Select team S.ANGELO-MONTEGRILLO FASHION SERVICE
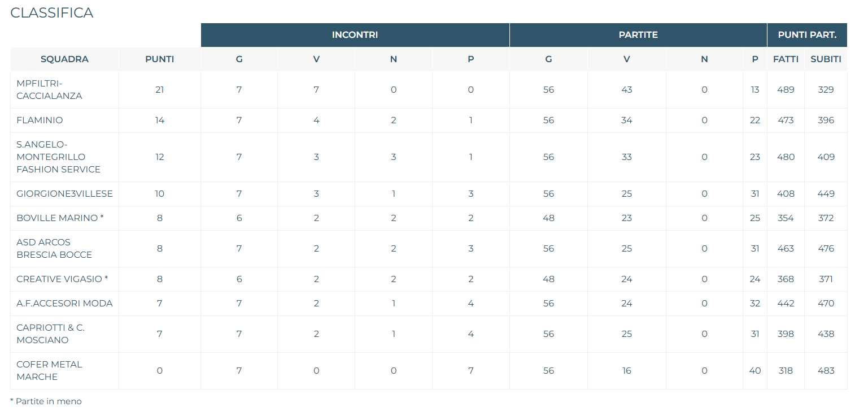Image resolution: width=868 pixels, height=411 pixels. coord(59,157)
